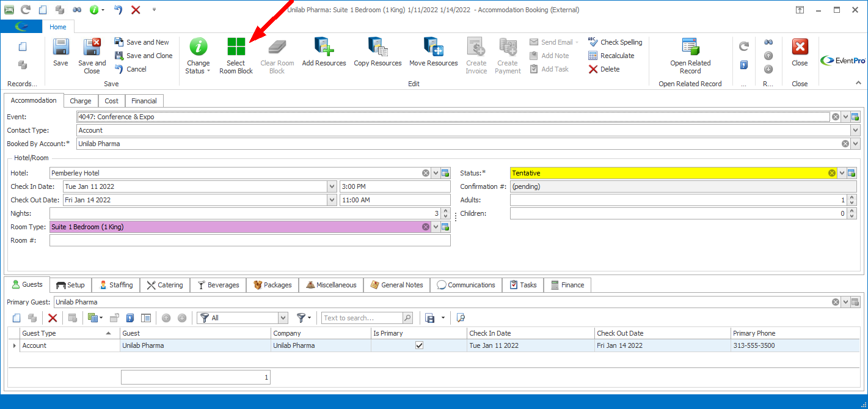This screenshot has height=409, width=868.
Task: Click the blue undo arrow in title bar
Action: 119,10
